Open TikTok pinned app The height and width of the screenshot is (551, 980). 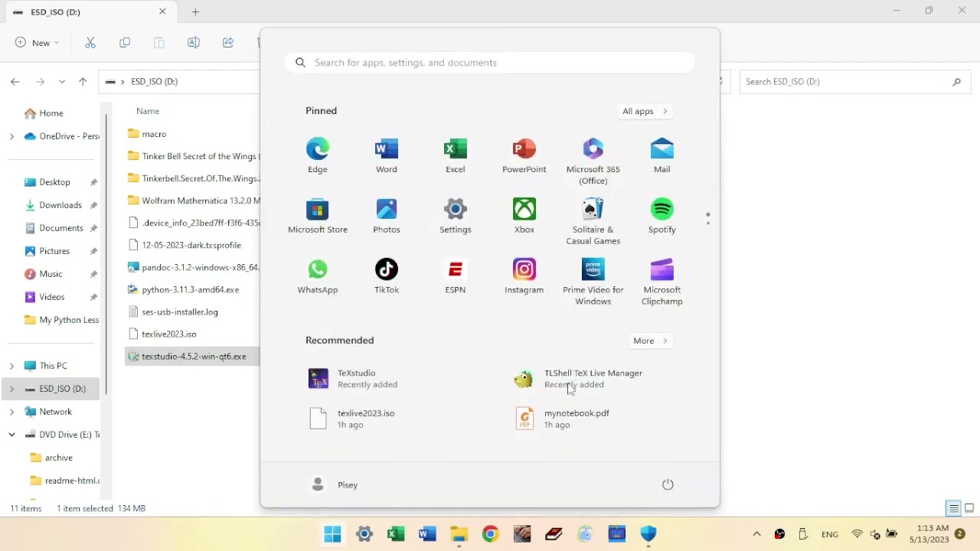pos(387,276)
